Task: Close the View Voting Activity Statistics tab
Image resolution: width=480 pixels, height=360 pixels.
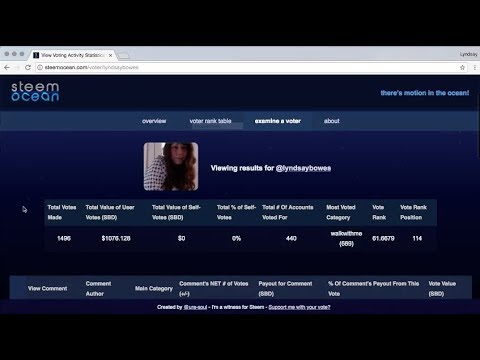Action: click(x=110, y=55)
